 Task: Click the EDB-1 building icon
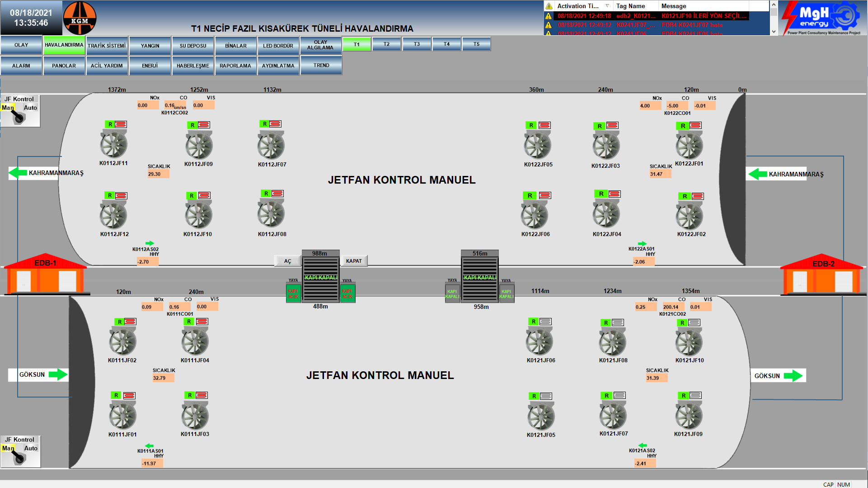coord(45,275)
